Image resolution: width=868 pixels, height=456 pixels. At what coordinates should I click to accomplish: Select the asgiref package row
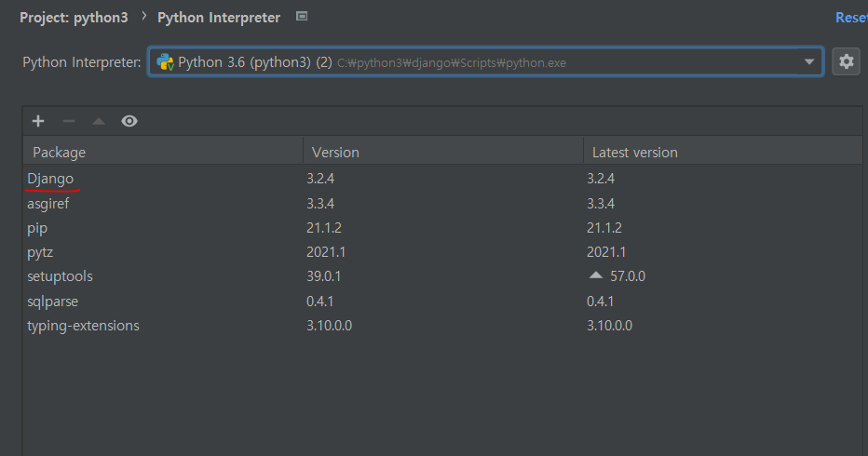[x=443, y=204]
